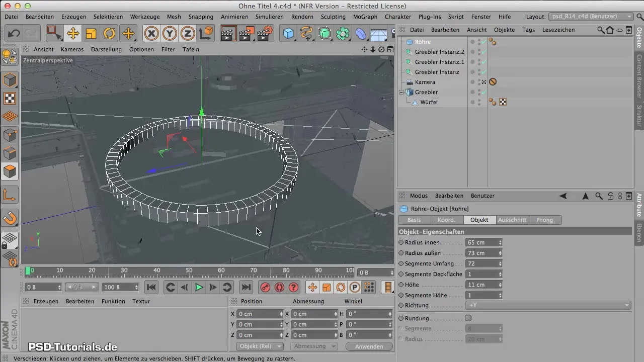Viewport: 644px width, 362px height.
Task: Select the Move tool in the top toolbar
Action: pos(73,34)
